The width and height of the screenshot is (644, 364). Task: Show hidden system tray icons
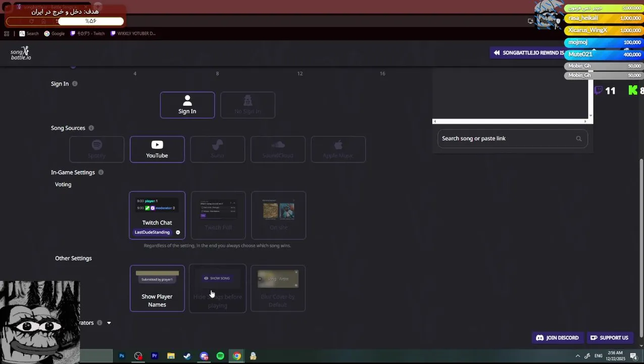[578, 356]
